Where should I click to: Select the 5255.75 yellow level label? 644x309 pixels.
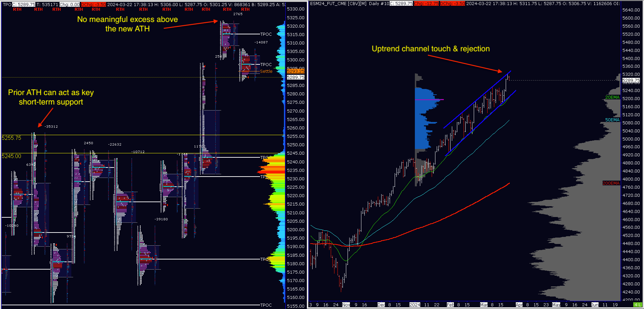click(x=11, y=138)
